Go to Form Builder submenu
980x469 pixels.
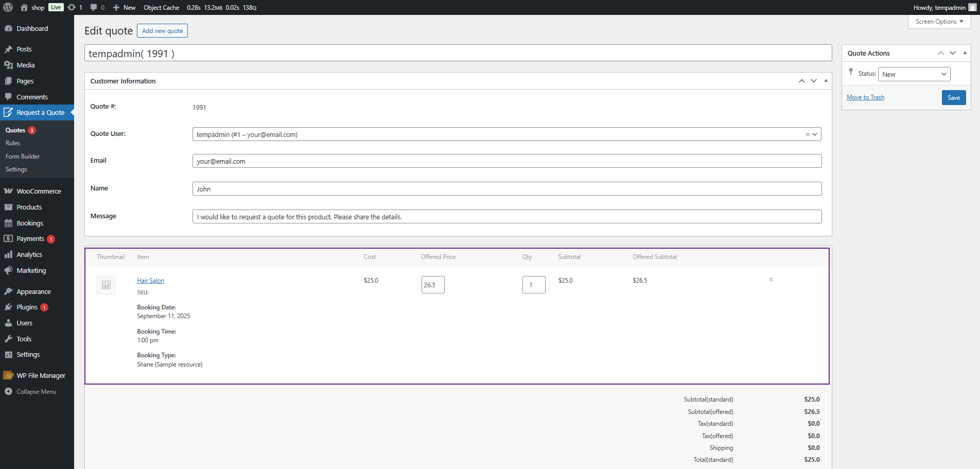23,156
